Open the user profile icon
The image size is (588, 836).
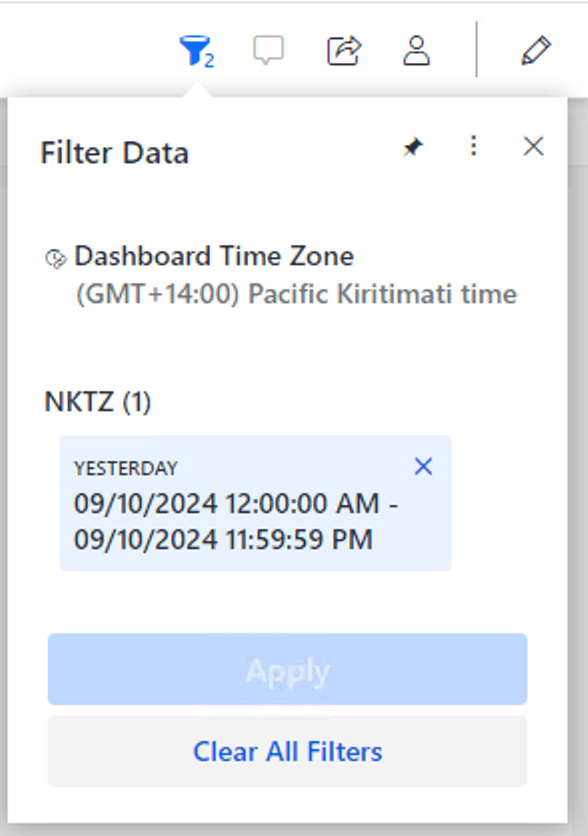(x=416, y=51)
